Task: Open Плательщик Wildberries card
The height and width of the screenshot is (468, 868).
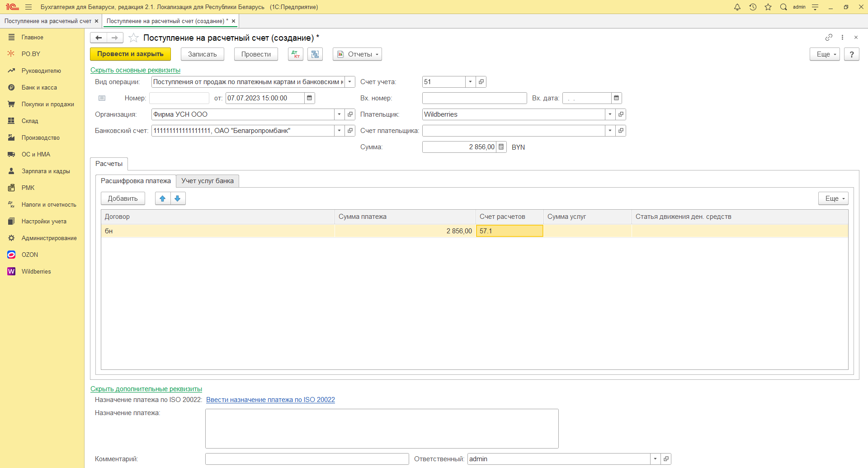Action: coord(621,114)
